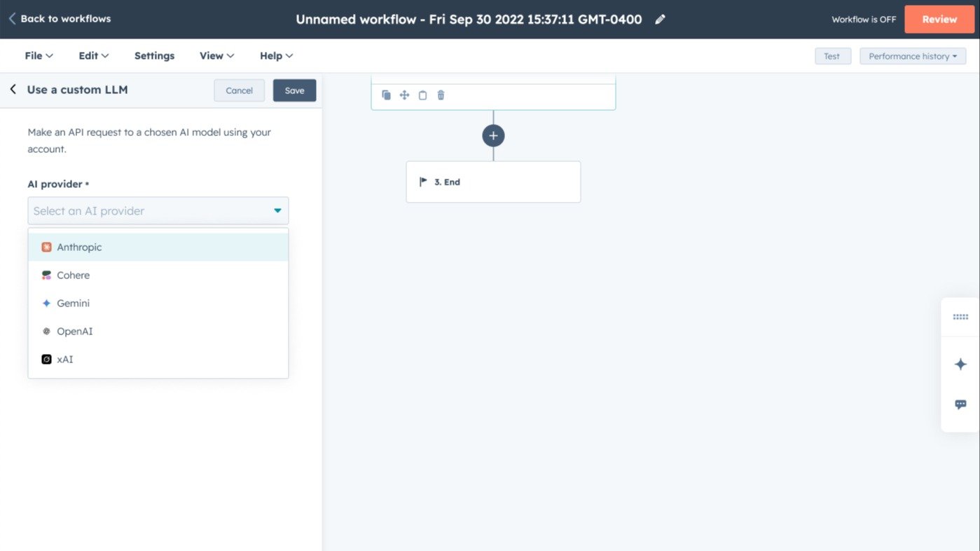Open the Help menu
This screenshot has width=980, height=551.
click(275, 55)
